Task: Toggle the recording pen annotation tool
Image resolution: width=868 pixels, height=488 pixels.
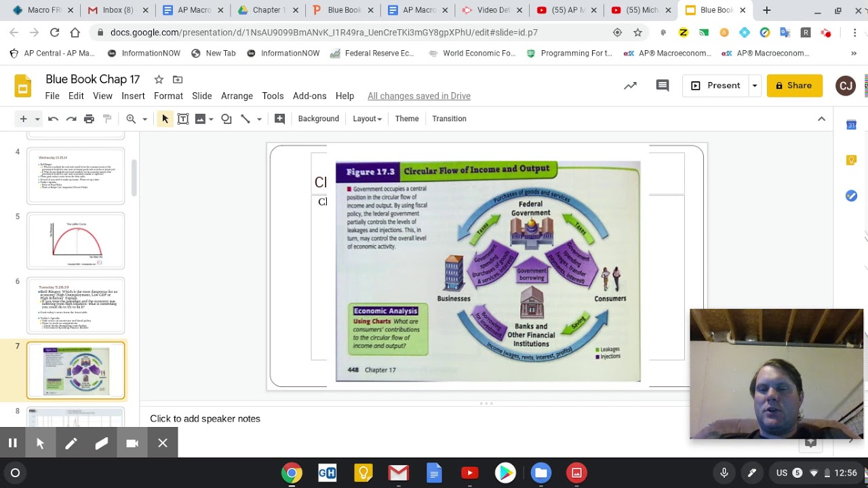Action: [x=71, y=443]
